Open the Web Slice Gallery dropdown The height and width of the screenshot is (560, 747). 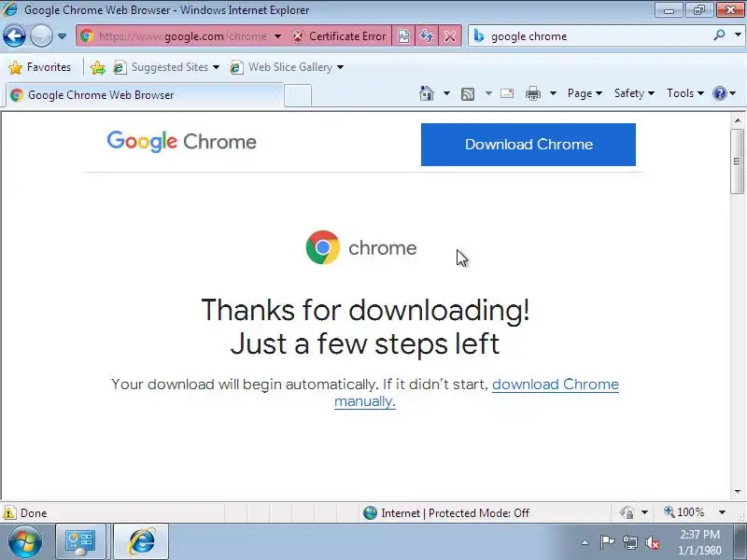(287, 67)
